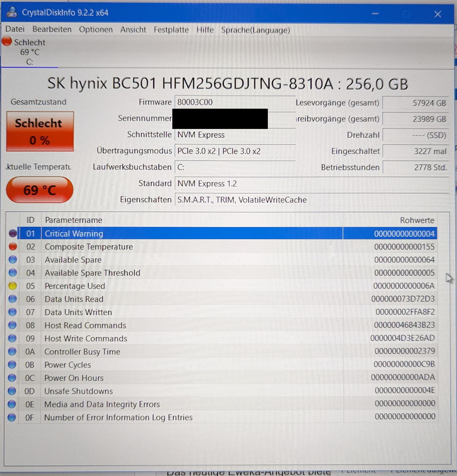This screenshot has height=476, width=457.
Task: Click the Standard field NVM Express 1.2
Action: point(312,184)
